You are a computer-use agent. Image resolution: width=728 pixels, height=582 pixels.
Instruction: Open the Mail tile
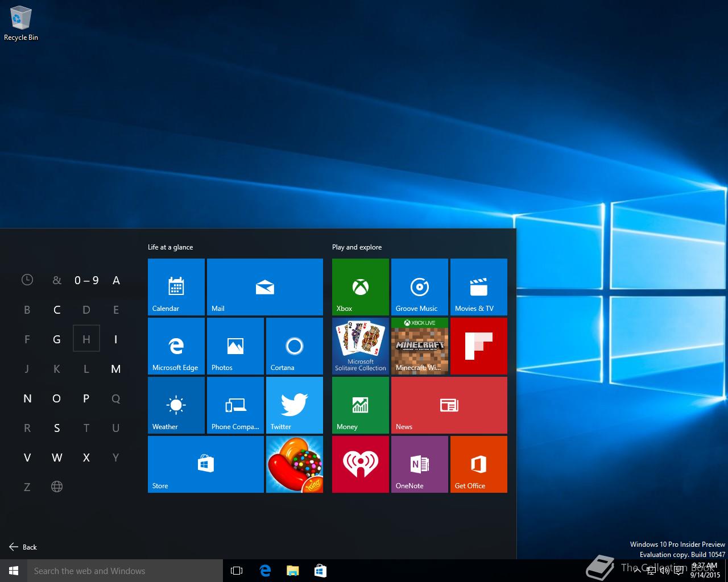tap(265, 287)
